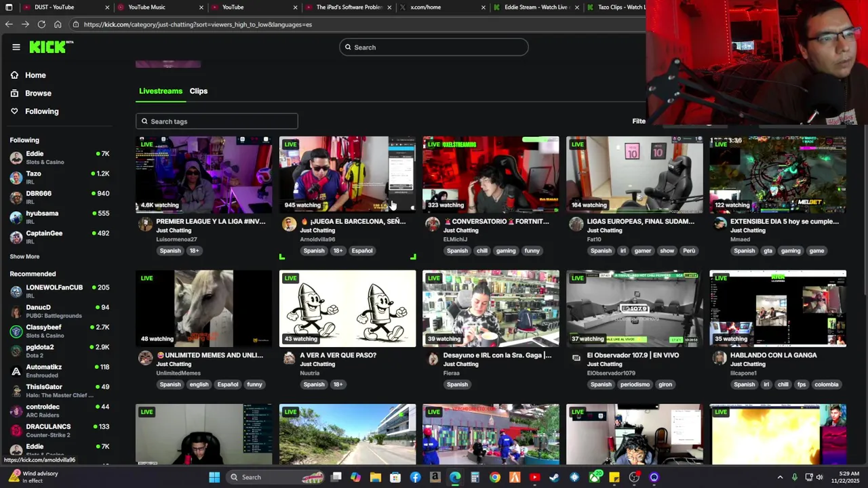Reload the current page
Image resolution: width=868 pixels, height=488 pixels.
pyautogui.click(x=41, y=24)
